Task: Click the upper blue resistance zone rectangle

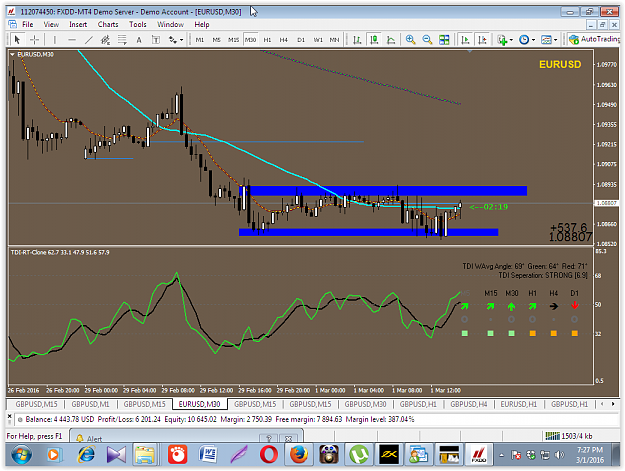Action: (x=385, y=190)
